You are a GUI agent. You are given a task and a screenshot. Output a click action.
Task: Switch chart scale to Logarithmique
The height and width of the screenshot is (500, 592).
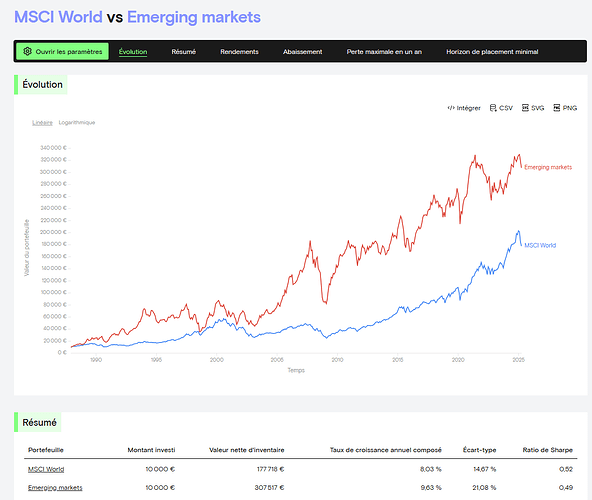[77, 122]
